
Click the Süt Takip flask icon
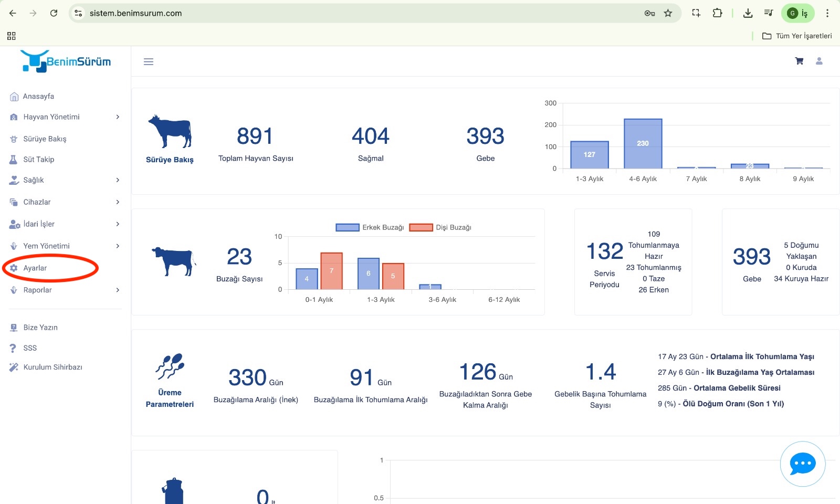click(x=14, y=160)
